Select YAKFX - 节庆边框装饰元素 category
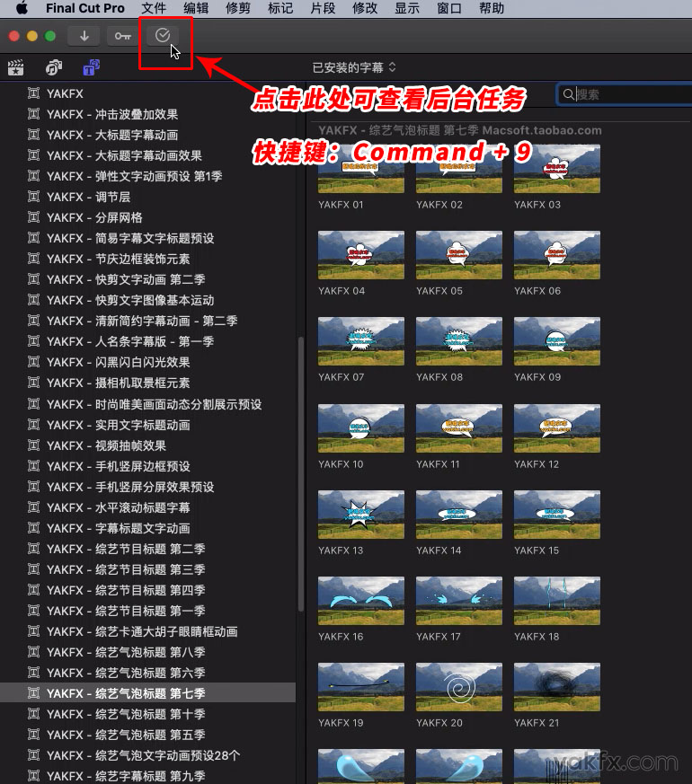 (x=147, y=259)
